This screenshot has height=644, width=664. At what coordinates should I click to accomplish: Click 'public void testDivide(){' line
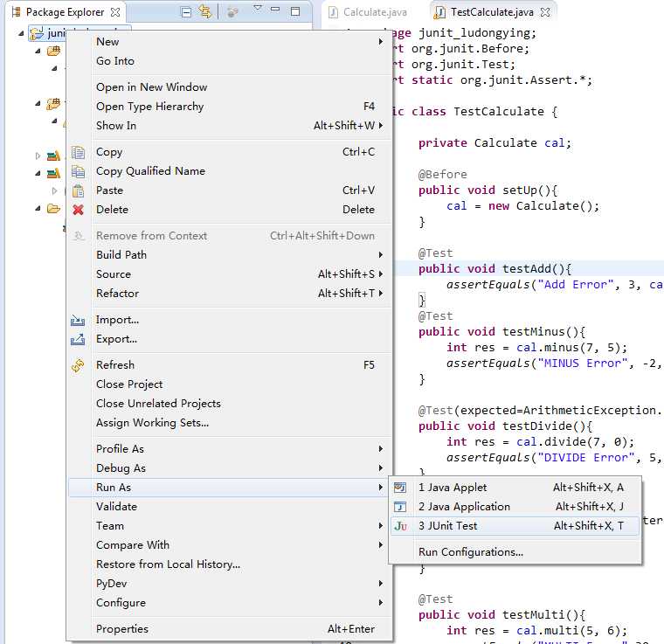505,426
